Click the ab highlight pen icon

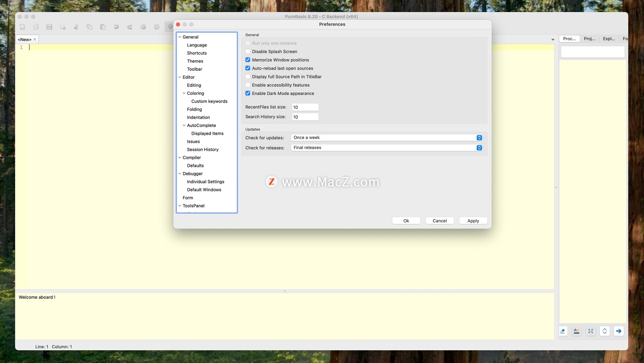[x=577, y=331]
